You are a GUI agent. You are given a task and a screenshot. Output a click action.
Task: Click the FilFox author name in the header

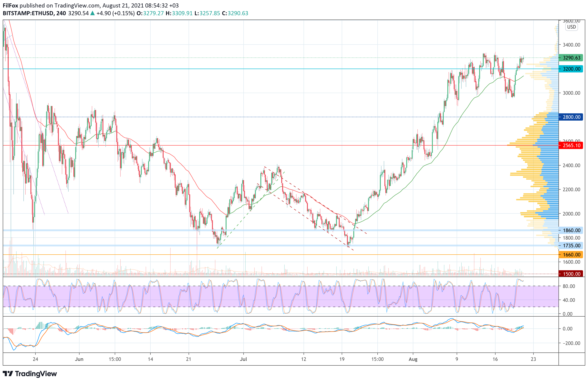click(x=10, y=5)
